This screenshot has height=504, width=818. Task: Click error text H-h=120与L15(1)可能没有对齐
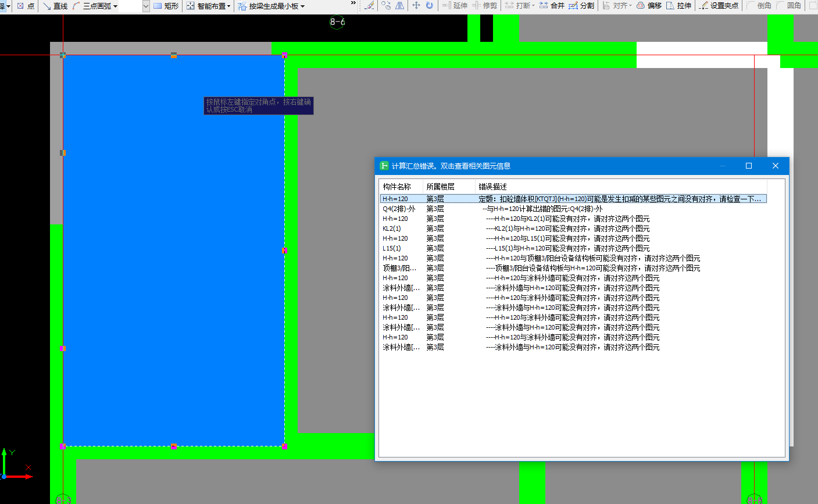[569, 238]
